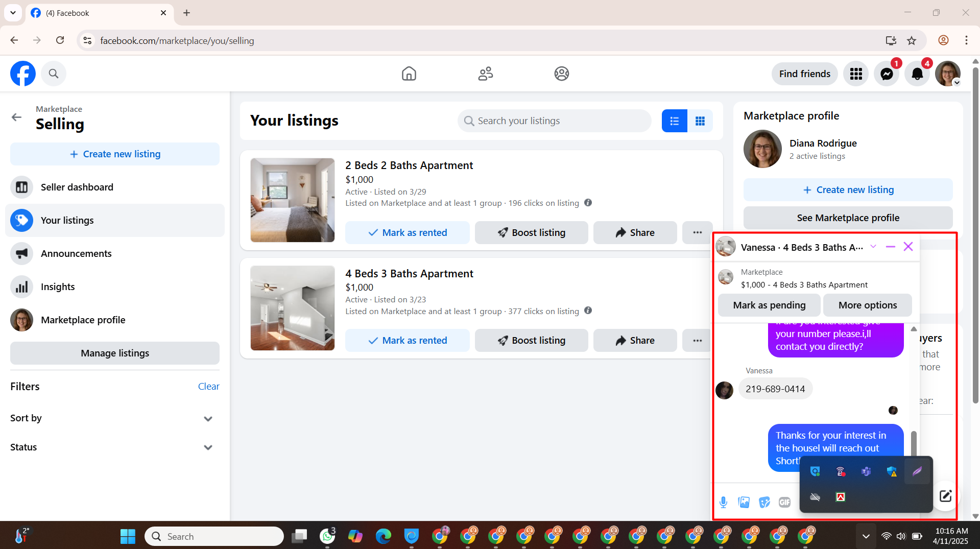Focus the Search your listings field
Image resolution: width=980 pixels, height=549 pixels.
point(554,121)
